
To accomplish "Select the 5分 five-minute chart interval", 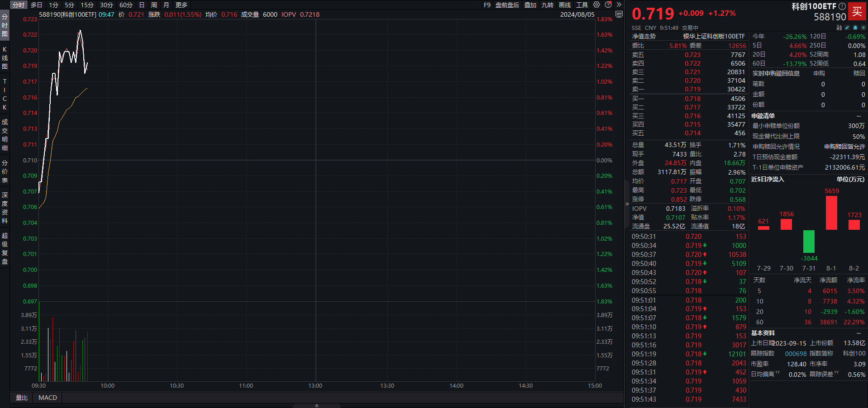I will pos(69,5).
